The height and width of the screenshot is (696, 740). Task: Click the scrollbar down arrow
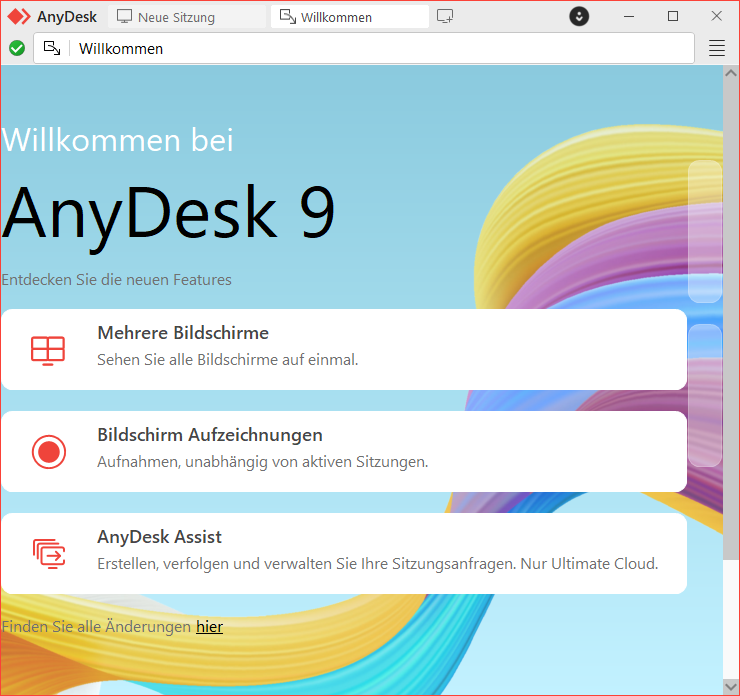point(731,686)
